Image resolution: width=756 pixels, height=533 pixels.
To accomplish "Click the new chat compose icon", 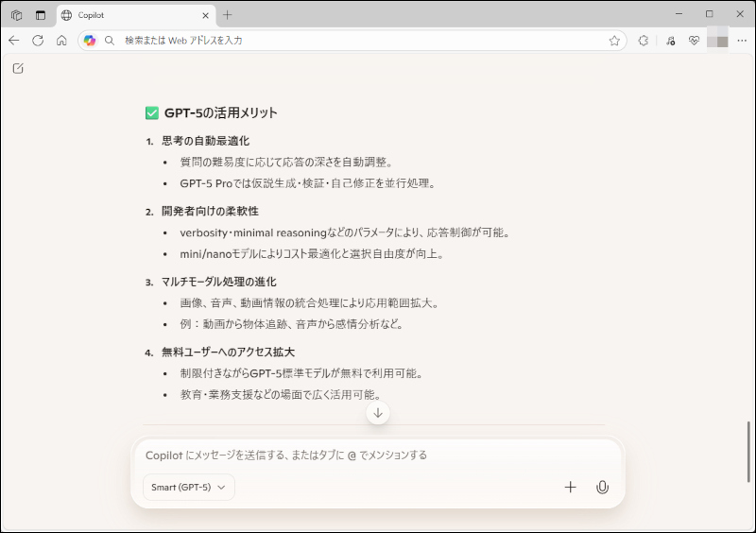I will click(x=18, y=68).
